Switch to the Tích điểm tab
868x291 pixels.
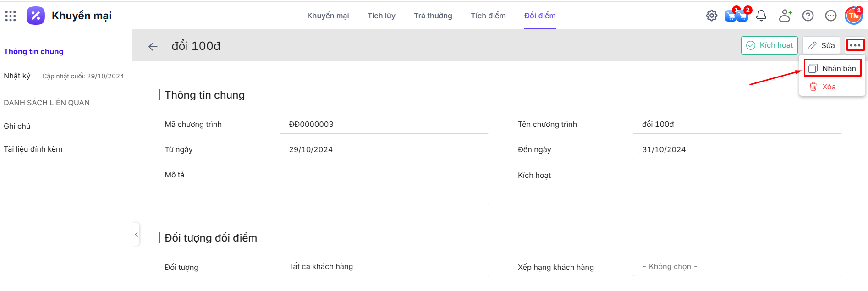[488, 16]
